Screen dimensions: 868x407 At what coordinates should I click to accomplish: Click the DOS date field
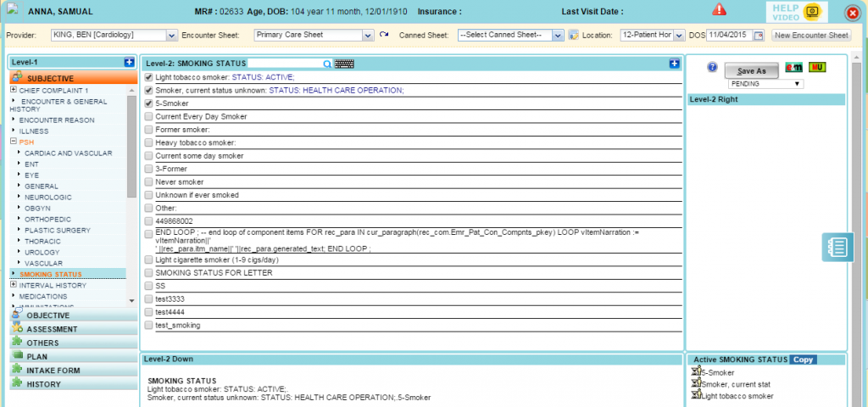[x=729, y=35]
